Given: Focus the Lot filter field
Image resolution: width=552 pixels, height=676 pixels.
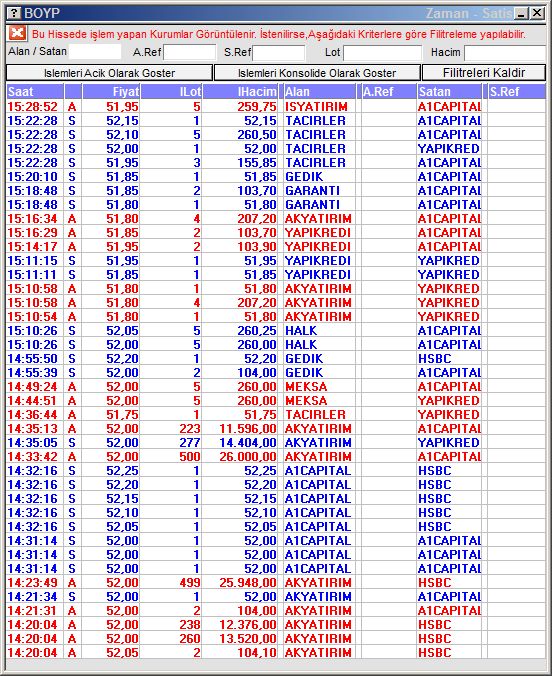Looking at the screenshot, I should (383, 52).
